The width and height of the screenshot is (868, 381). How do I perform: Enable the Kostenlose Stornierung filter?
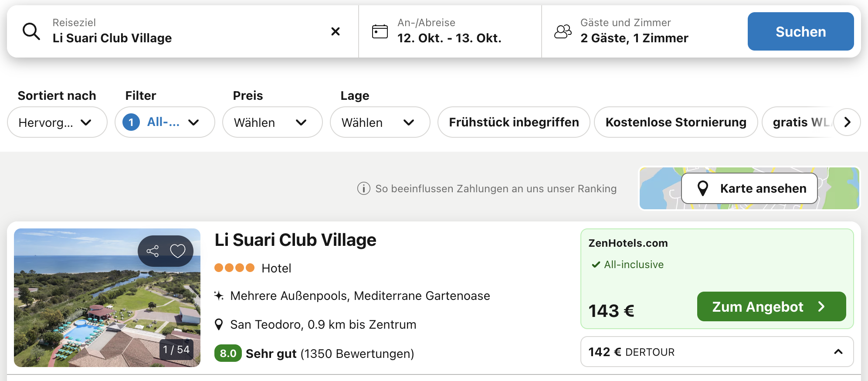[675, 122]
